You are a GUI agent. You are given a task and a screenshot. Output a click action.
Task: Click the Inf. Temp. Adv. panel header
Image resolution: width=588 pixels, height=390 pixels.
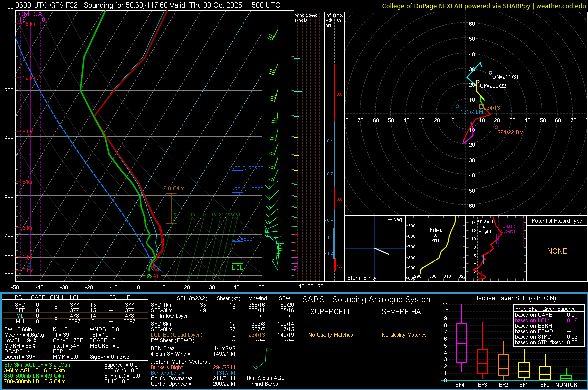(334, 20)
